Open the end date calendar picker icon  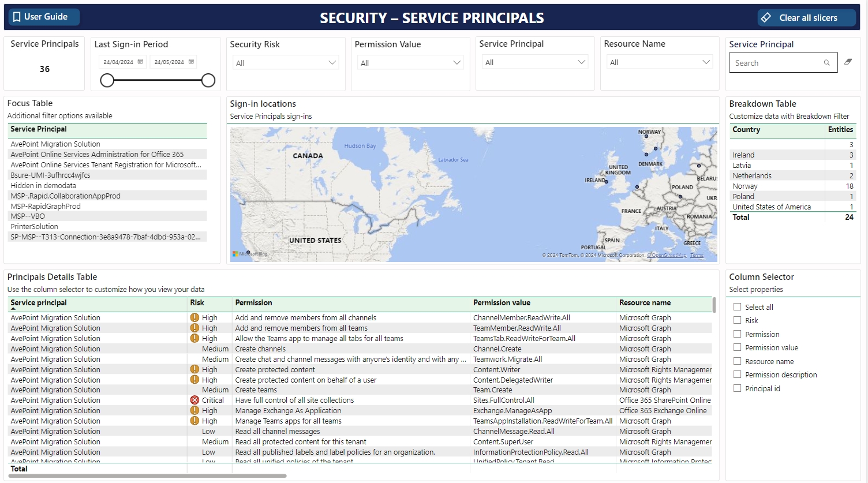point(191,62)
